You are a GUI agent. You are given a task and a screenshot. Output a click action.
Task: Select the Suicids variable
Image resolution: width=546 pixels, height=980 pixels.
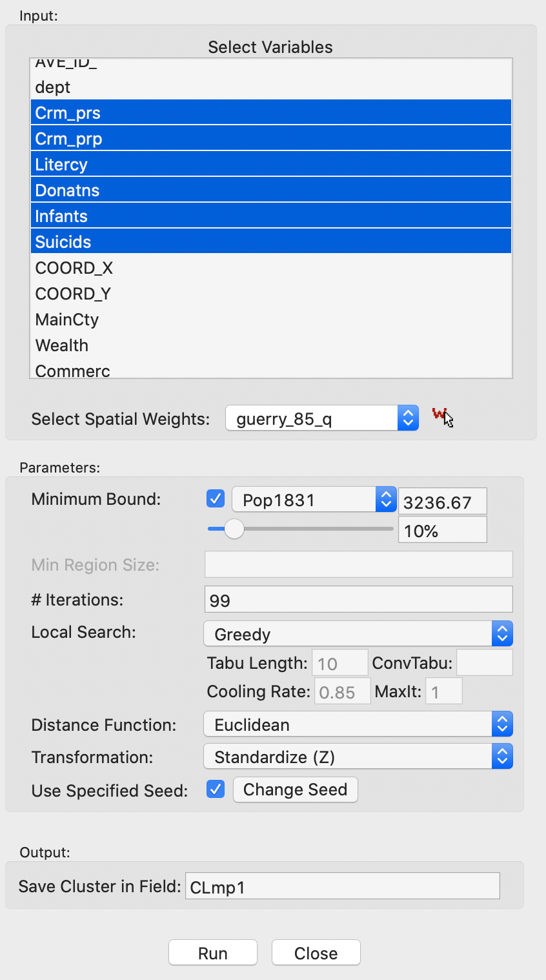(271, 241)
